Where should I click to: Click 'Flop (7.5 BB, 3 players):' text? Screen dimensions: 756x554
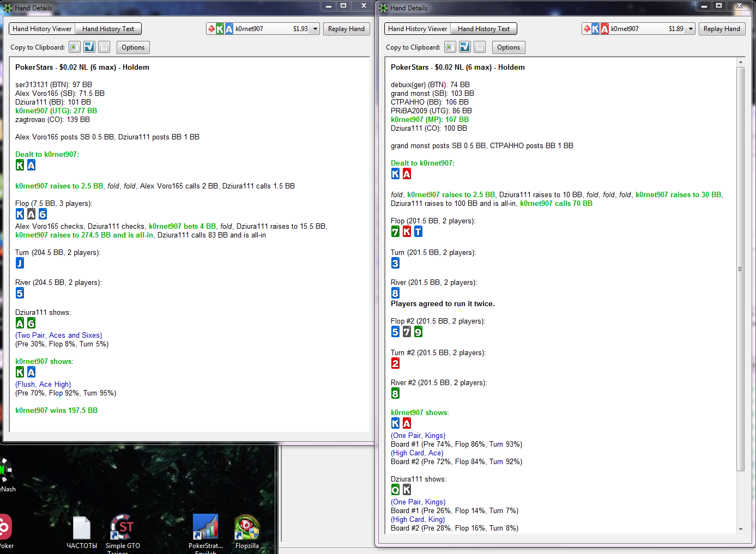click(54, 203)
